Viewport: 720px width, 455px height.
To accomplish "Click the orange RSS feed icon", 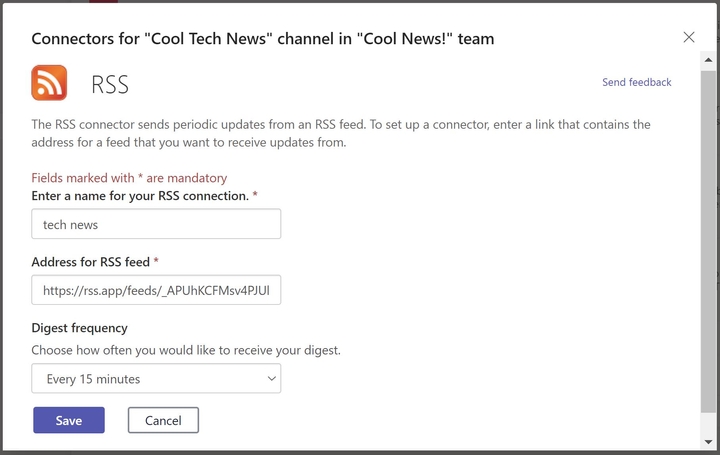I will tap(49, 83).
